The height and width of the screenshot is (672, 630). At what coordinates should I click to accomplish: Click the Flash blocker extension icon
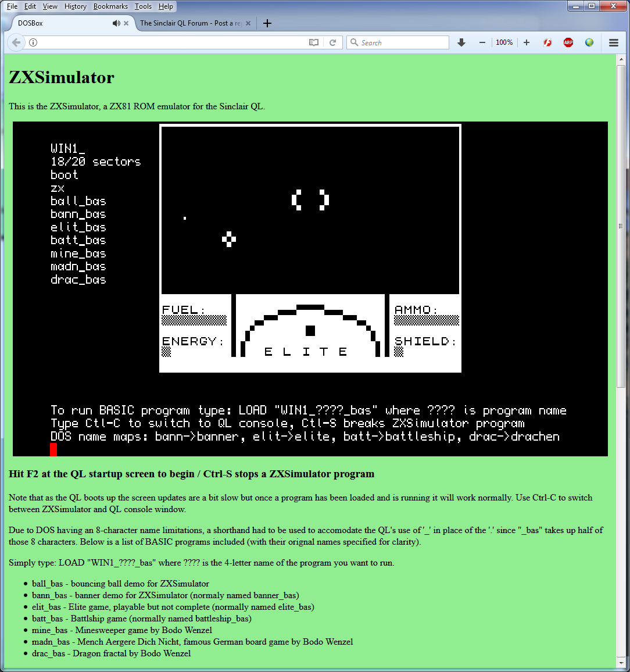(547, 42)
